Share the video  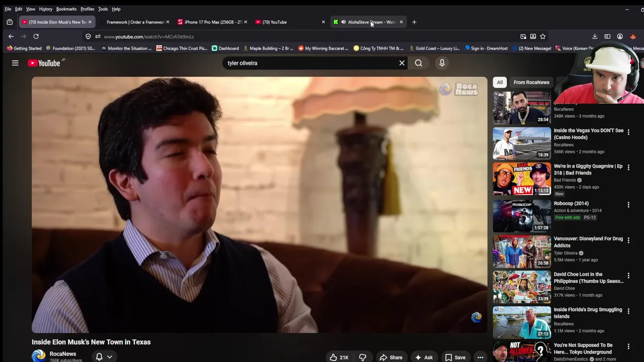(x=391, y=357)
